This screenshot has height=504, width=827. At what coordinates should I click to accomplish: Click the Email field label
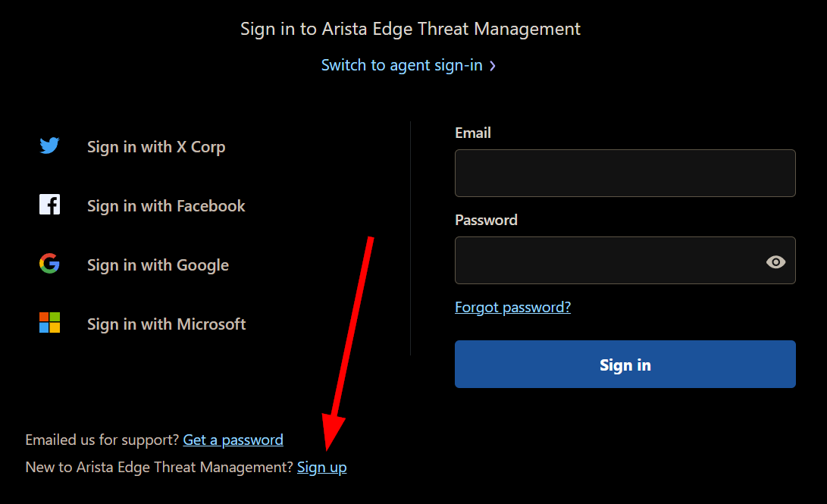(473, 133)
